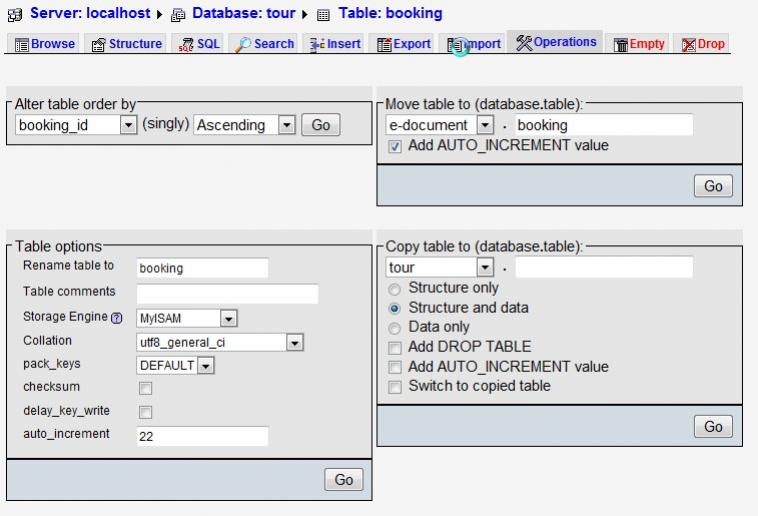The width and height of the screenshot is (758, 516).
Task: Click the server icon beside Server: localhost
Action: pyautogui.click(x=15, y=15)
